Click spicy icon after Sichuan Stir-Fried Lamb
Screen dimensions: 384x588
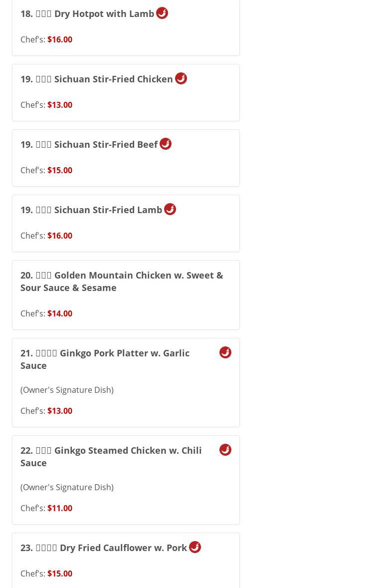click(170, 209)
